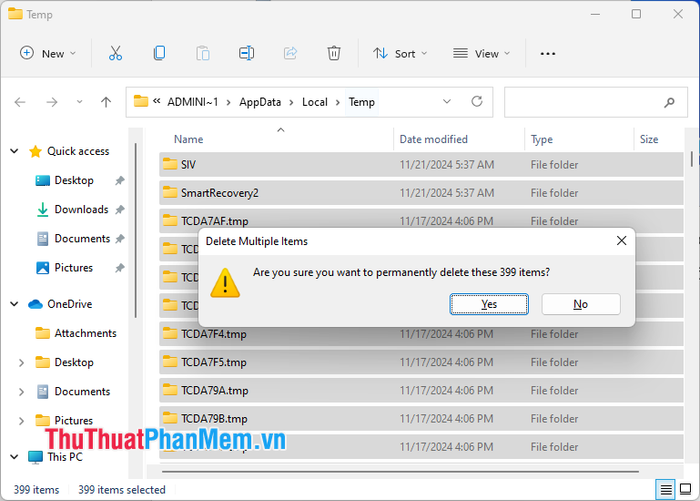
Task: Refresh the Temp folder view
Action: 477,102
